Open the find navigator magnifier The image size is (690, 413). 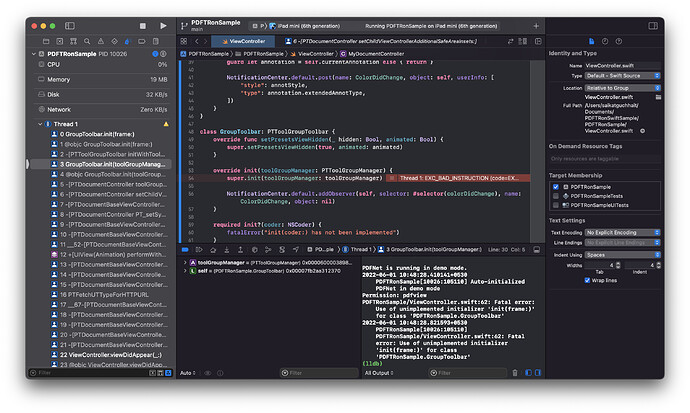[x=87, y=41]
